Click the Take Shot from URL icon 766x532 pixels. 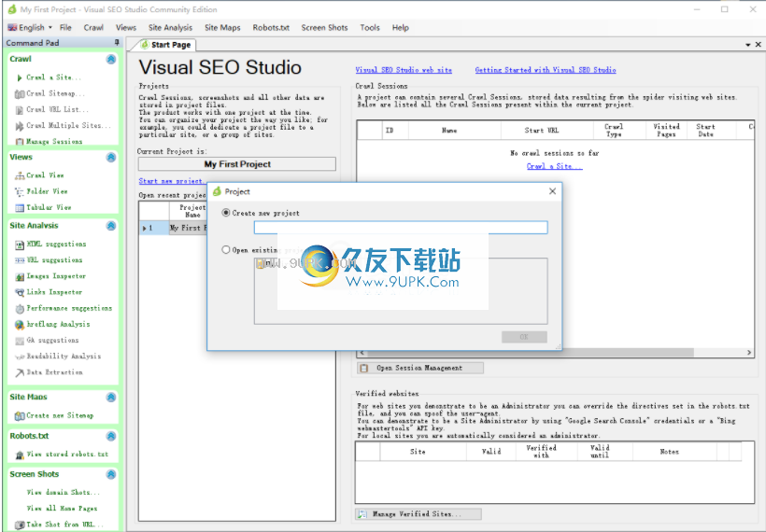pos(20,525)
